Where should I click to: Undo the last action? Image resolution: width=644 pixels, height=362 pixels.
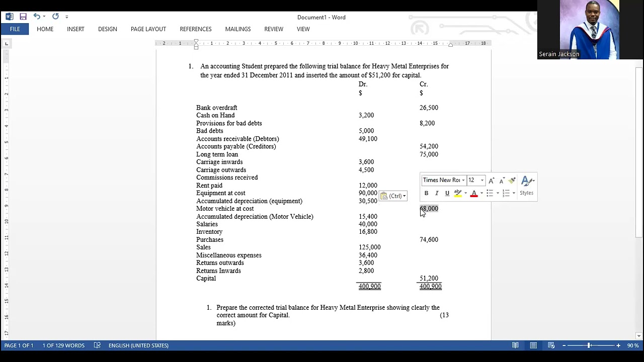click(36, 17)
